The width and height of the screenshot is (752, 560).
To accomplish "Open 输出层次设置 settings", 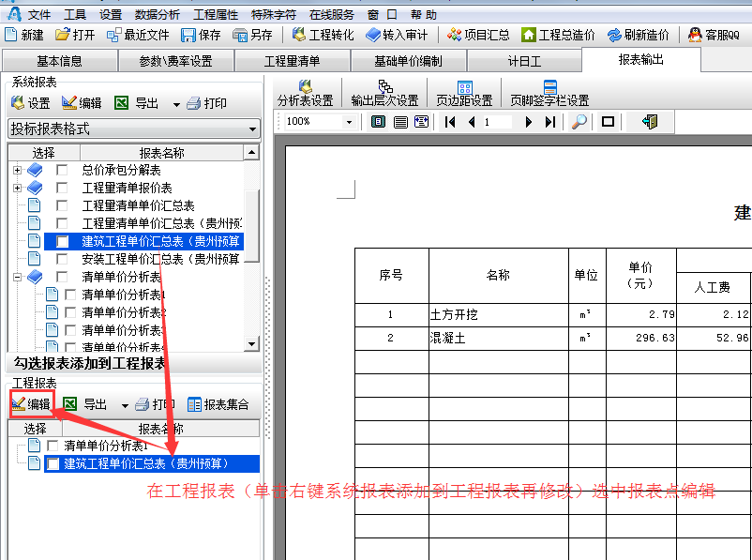I will (384, 94).
